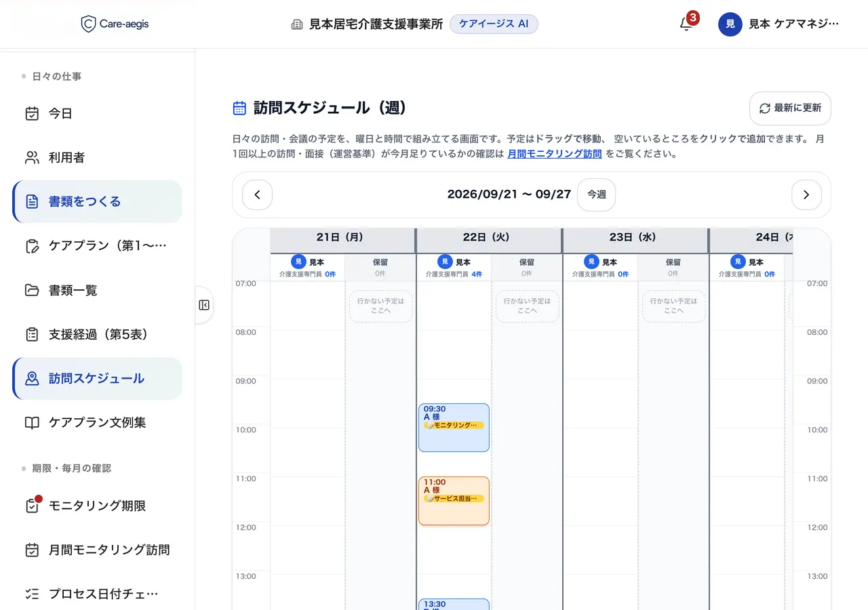Click the 4件 count under 22日 見本

pos(477,274)
